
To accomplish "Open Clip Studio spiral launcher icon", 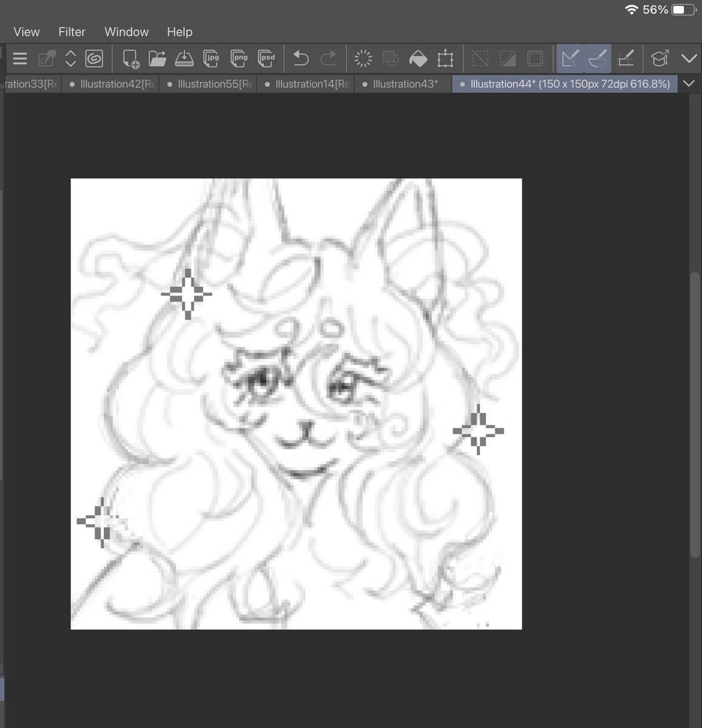I will click(94, 59).
